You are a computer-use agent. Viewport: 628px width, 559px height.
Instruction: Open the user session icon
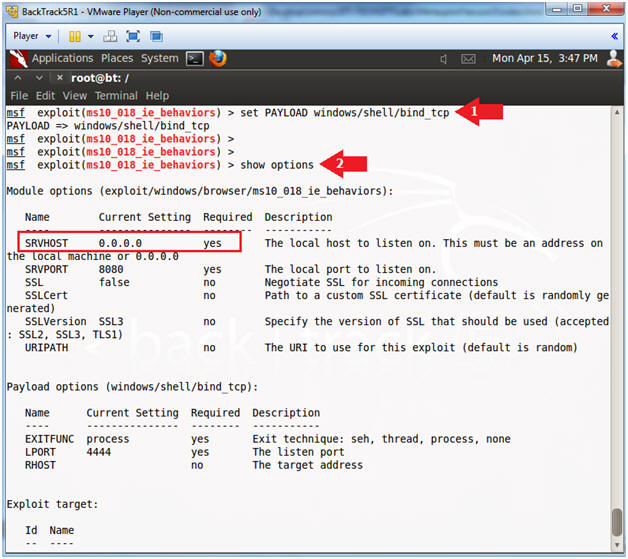coord(614,58)
